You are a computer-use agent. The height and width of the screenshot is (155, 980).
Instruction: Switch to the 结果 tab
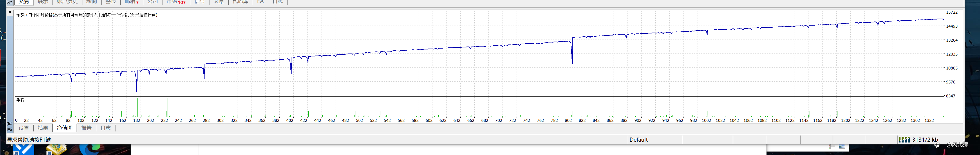(43, 128)
